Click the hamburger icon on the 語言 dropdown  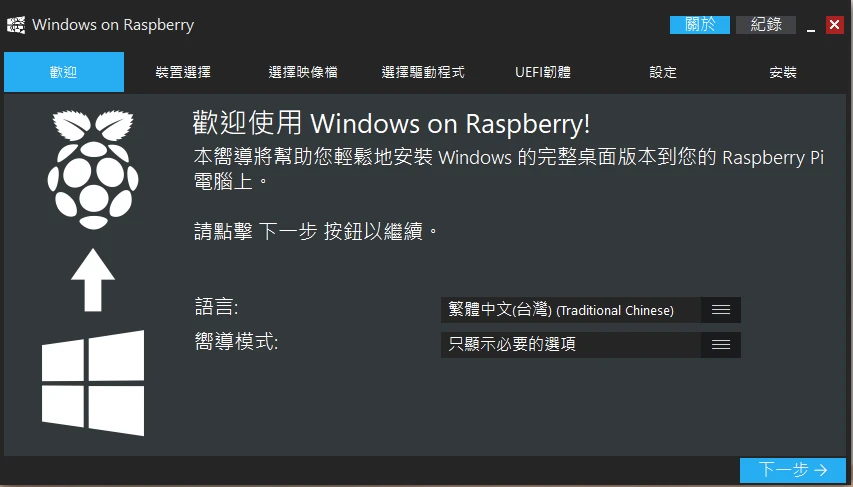721,310
